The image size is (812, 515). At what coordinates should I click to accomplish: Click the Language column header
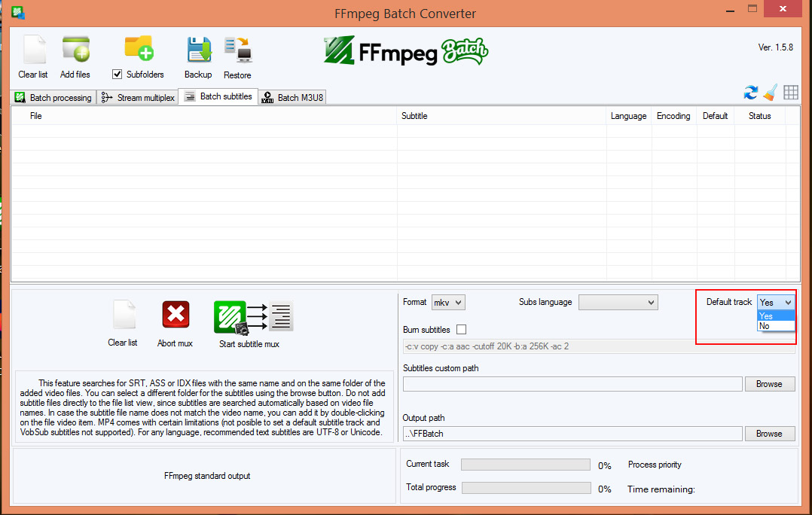click(x=629, y=116)
